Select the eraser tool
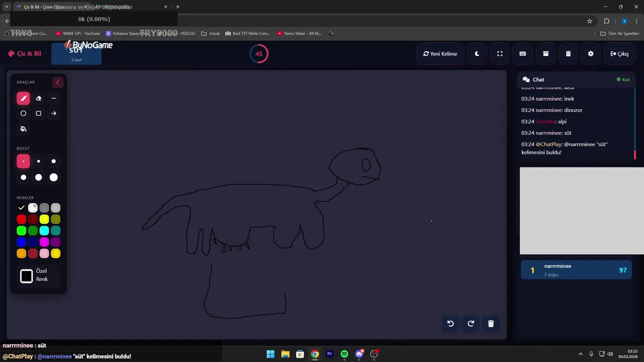 (x=38, y=99)
